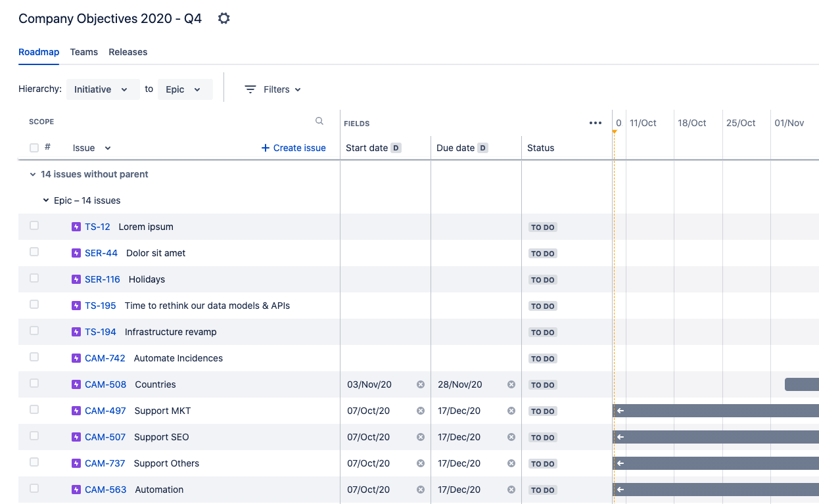
Task: Expand the Filters dropdown
Action: click(x=273, y=89)
